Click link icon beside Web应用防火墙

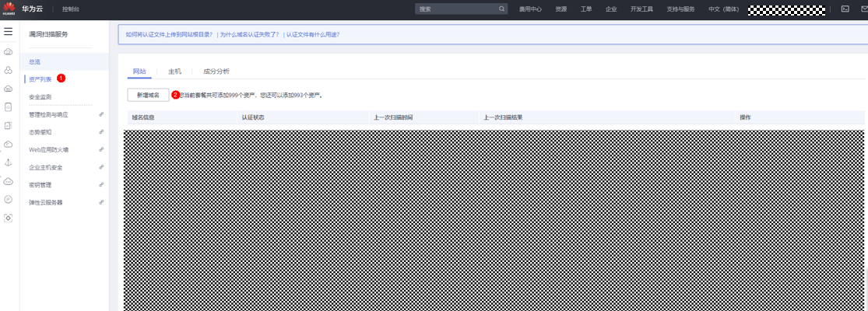(x=101, y=150)
